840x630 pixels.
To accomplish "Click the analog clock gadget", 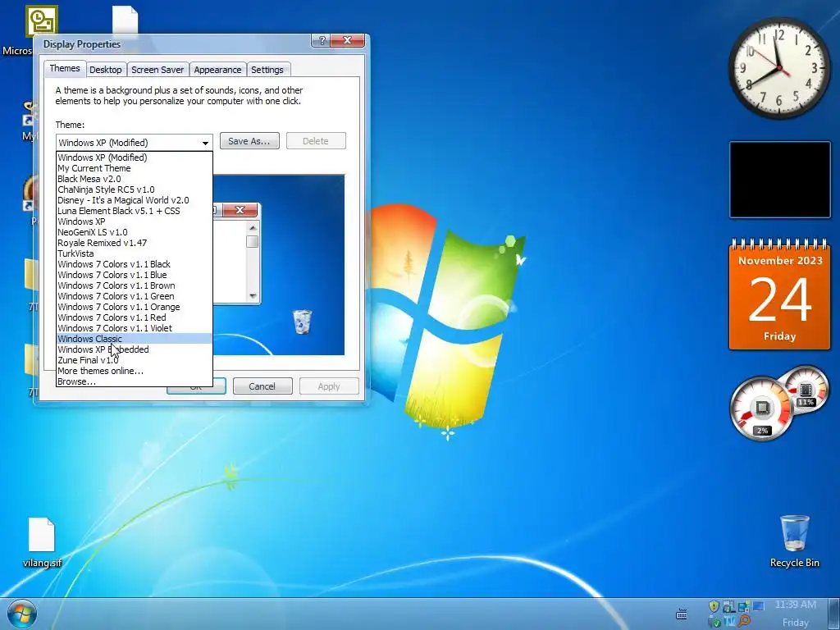I will tap(779, 67).
